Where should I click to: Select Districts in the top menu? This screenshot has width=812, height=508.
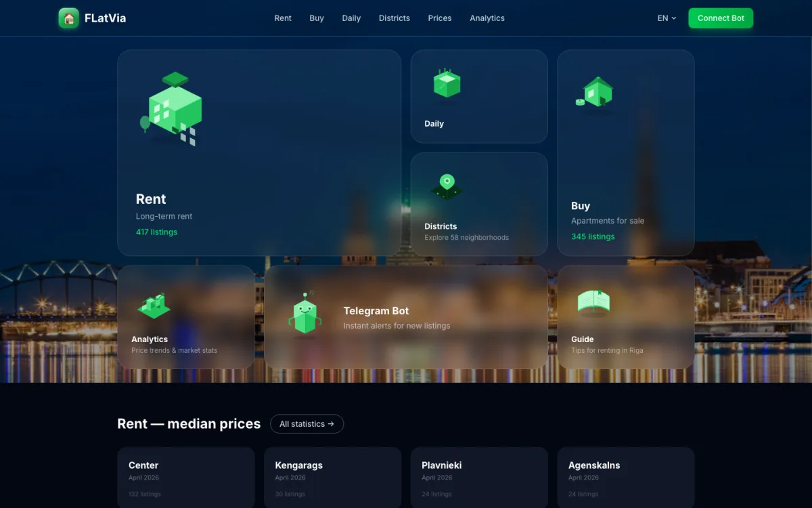[394, 18]
